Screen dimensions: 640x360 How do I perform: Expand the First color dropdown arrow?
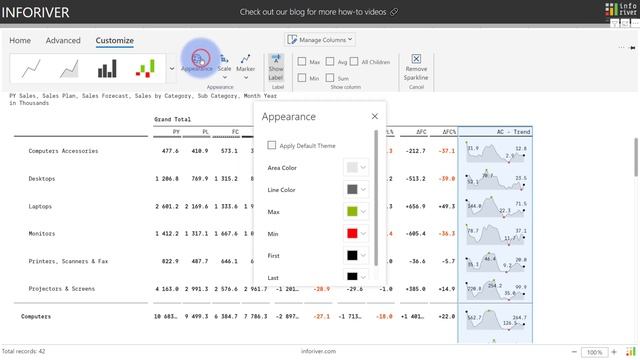363,256
